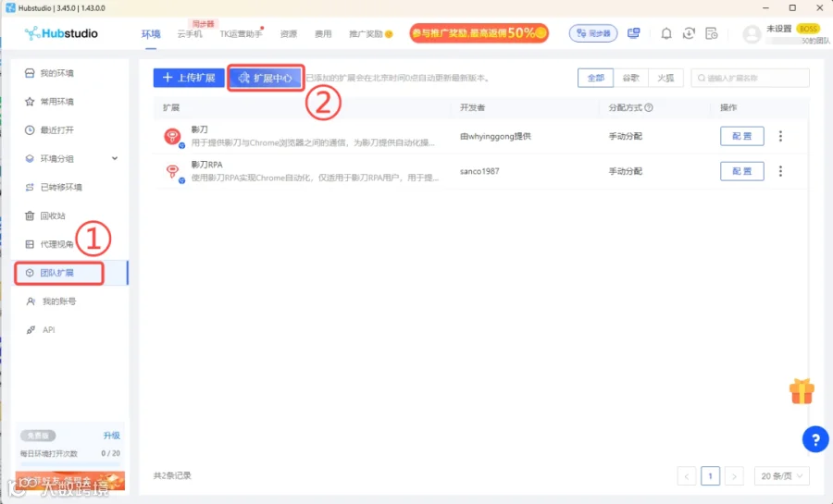Click the 上传扩展 button

click(189, 78)
